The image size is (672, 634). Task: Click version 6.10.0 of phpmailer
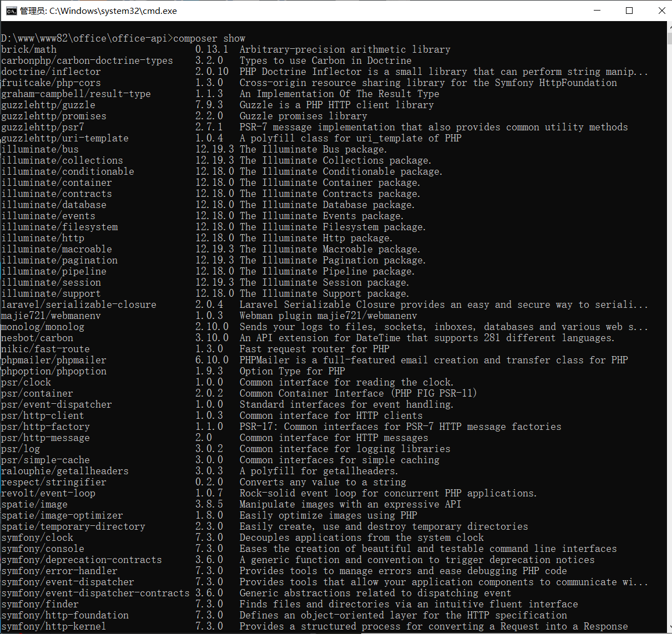click(212, 360)
